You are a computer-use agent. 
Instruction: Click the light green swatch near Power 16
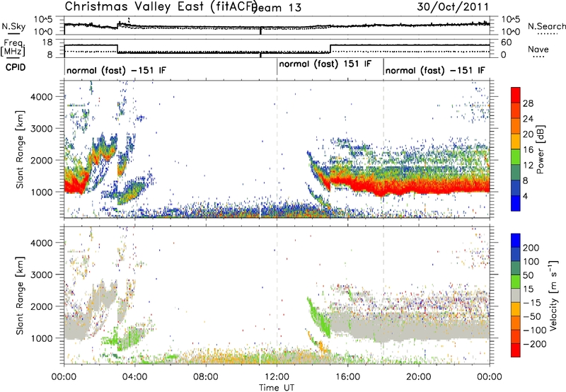(x=516, y=156)
